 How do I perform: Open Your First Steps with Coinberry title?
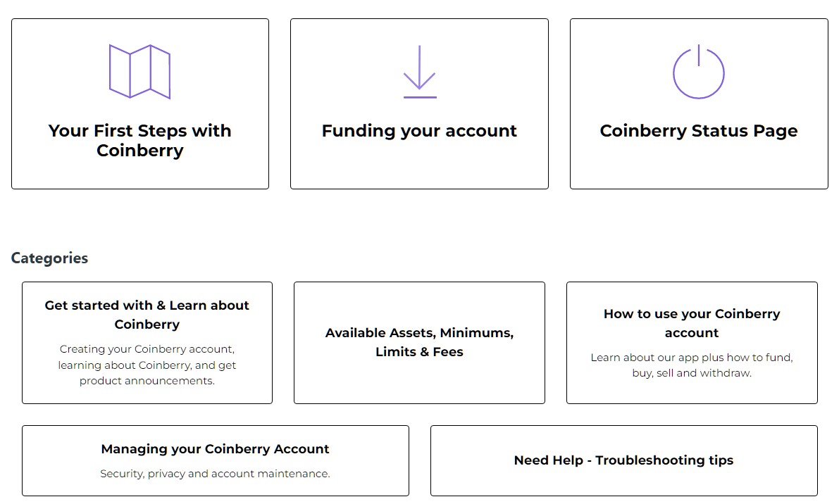[139, 141]
